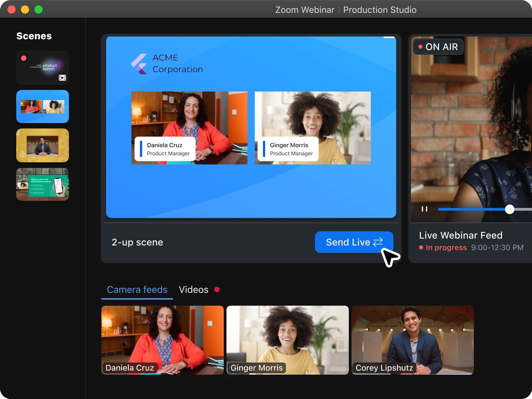Open the Videos tab
Viewport: 532px width, 399px height.
point(193,289)
